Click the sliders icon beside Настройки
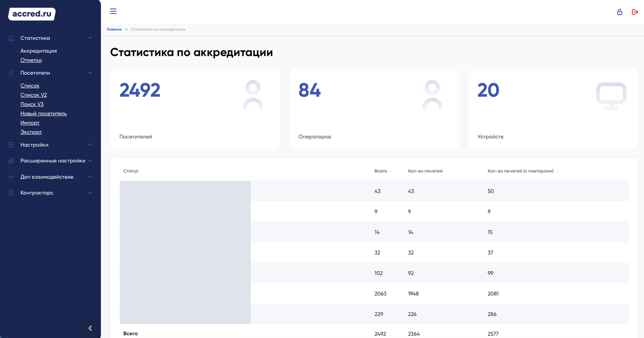 11,145
